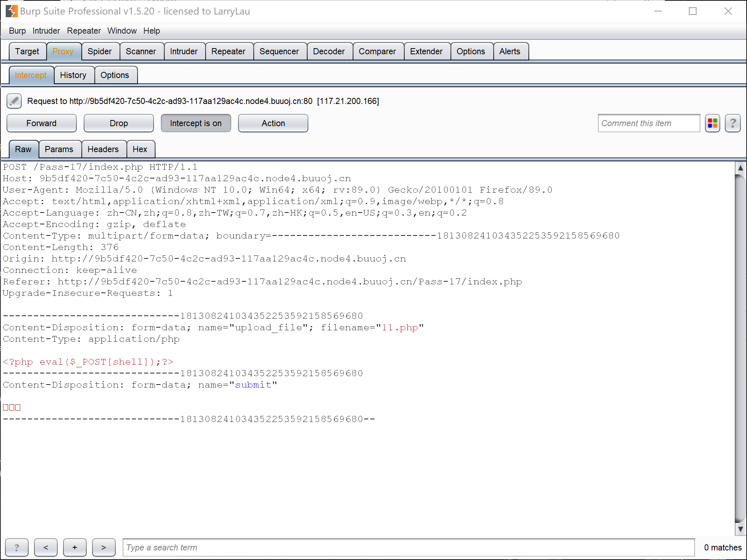Toggle the Intercept is on button

pyautogui.click(x=196, y=123)
